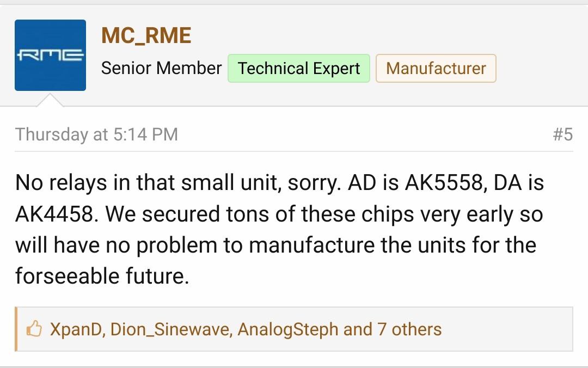
Task: Open the MC_RME username profile link
Action: 146,36
